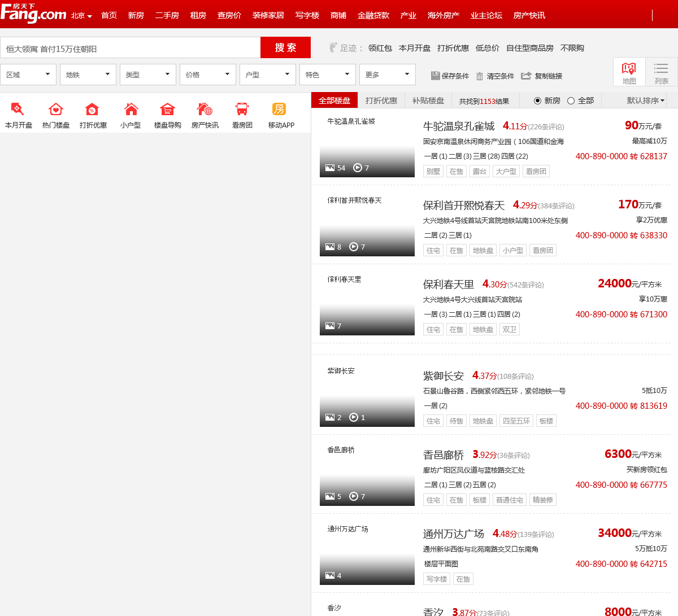Click the search keyword input field

click(130, 48)
